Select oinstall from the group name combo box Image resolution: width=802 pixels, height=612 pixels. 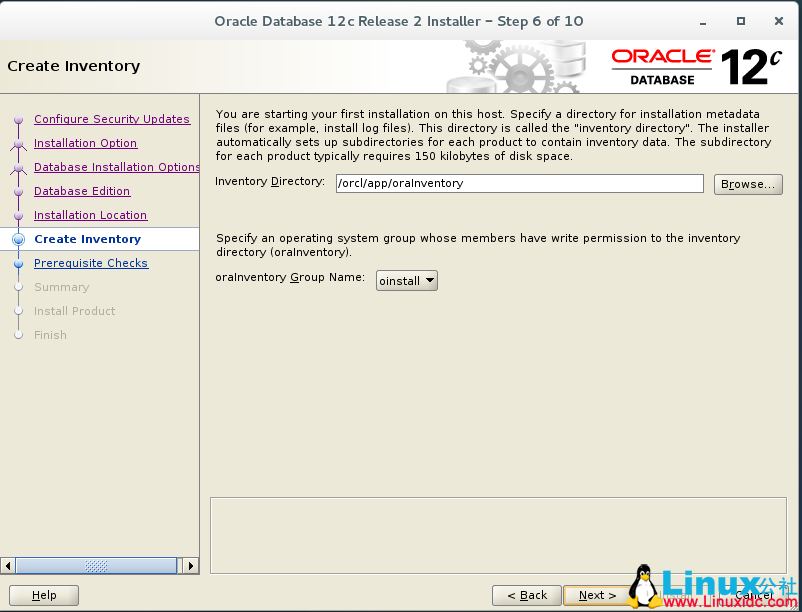(x=400, y=280)
